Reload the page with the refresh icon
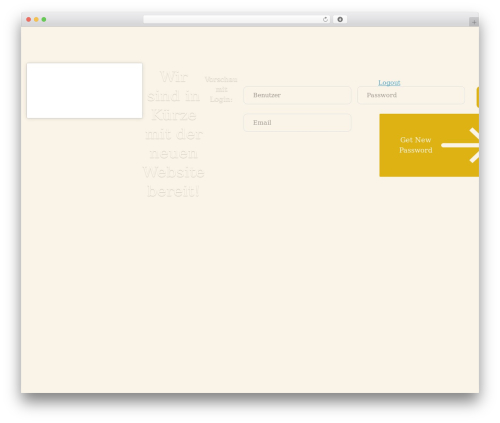This screenshot has height=423, width=500. [x=325, y=20]
